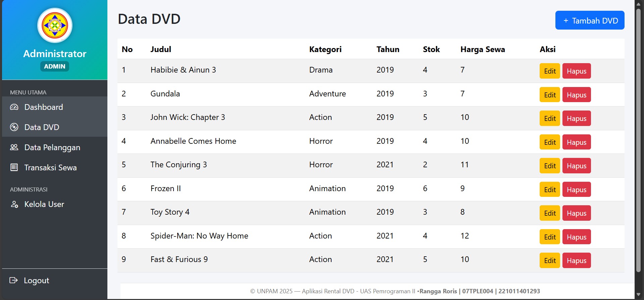Edit the Habibie & Ainun 3 entry
Screen dimensions: 644x300
[x=550, y=71]
